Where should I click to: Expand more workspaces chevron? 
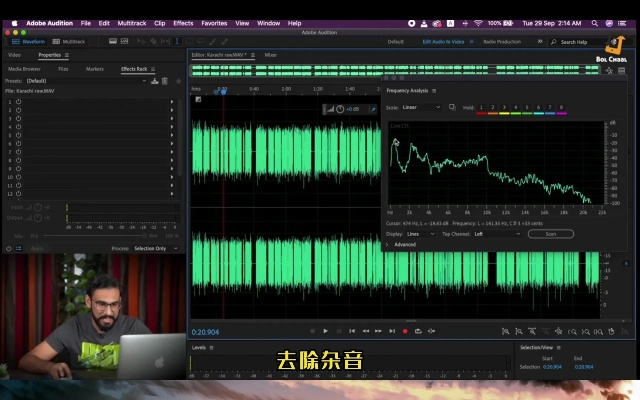click(540, 41)
